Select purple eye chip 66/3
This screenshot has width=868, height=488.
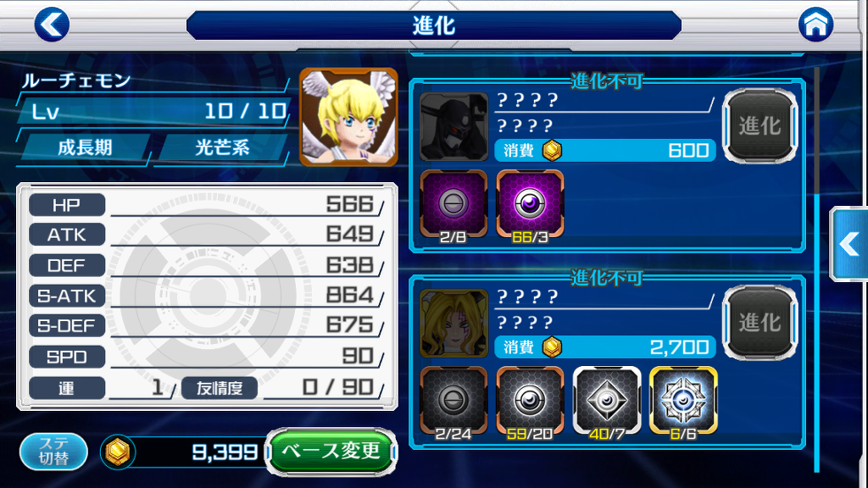coord(530,204)
